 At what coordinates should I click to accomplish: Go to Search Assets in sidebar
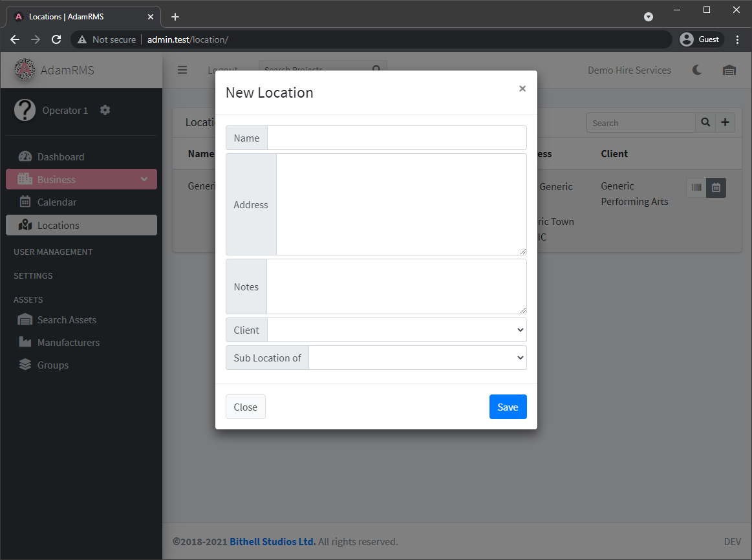pos(67,319)
